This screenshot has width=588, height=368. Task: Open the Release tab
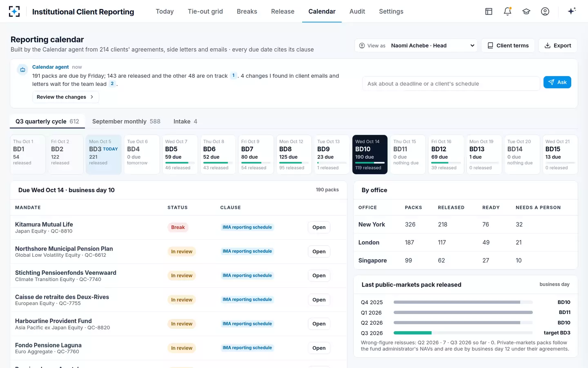pyautogui.click(x=283, y=11)
